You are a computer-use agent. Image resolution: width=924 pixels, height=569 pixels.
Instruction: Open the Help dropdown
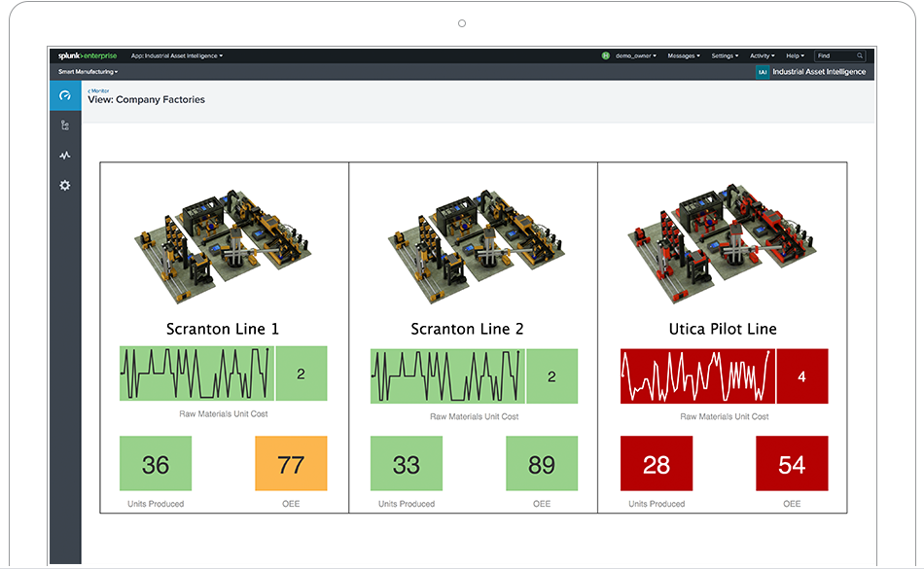[795, 56]
